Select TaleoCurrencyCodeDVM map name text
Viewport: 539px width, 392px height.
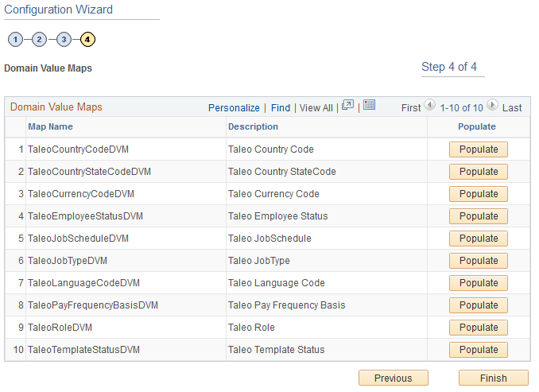[81, 194]
